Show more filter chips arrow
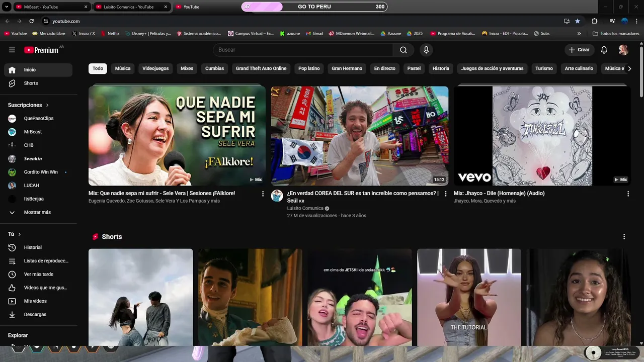This screenshot has width=644, height=362. [629, 68]
